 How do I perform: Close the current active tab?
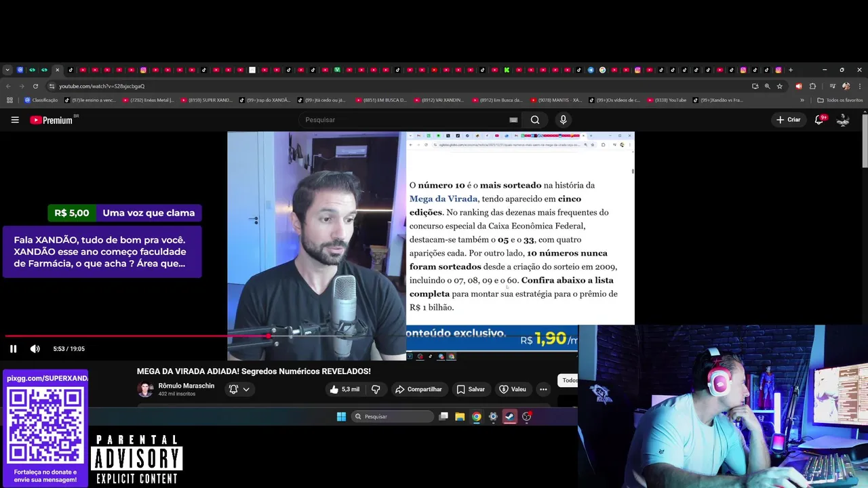[x=58, y=70]
